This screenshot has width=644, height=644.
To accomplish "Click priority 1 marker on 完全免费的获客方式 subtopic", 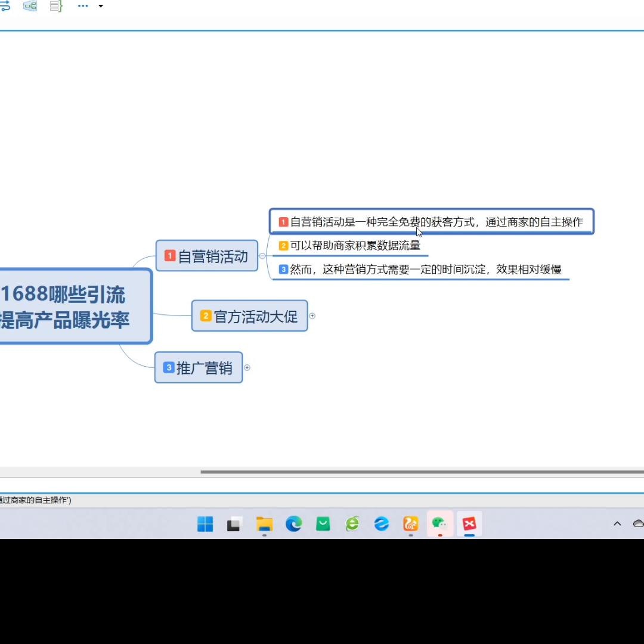I will click(x=283, y=222).
